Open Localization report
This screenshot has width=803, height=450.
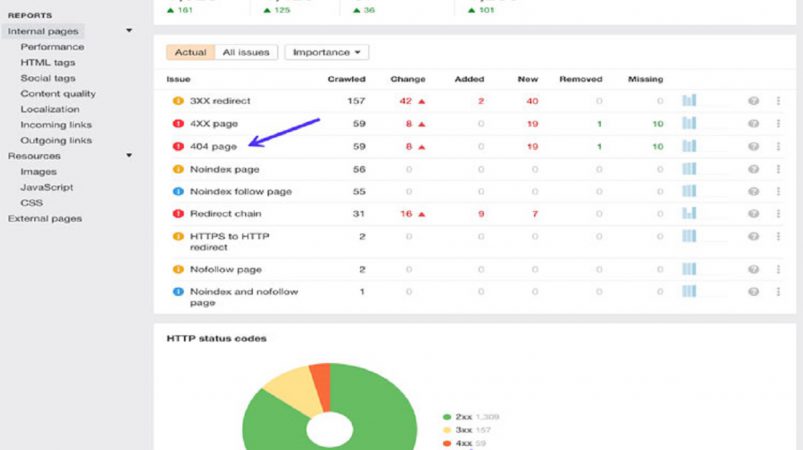coord(50,109)
